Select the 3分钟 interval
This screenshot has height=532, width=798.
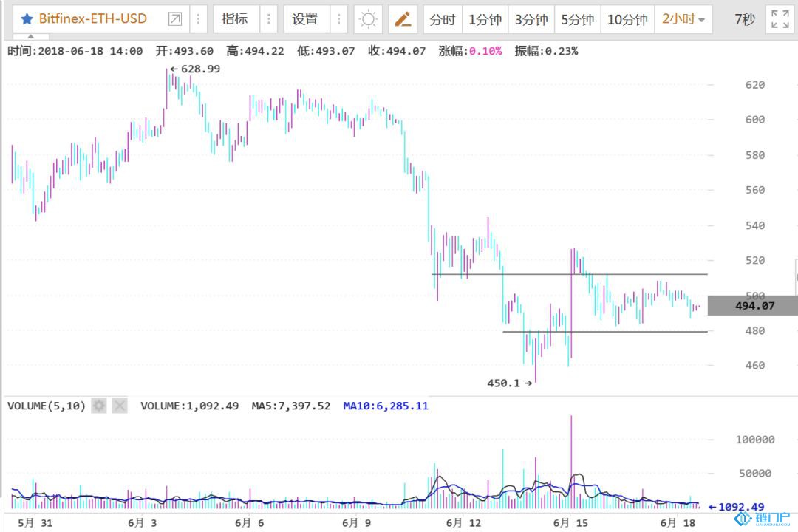[x=531, y=20]
